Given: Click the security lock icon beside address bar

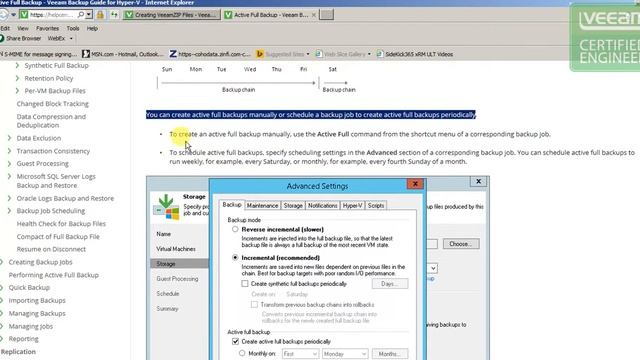Looking at the screenshot, I should 100,15.
